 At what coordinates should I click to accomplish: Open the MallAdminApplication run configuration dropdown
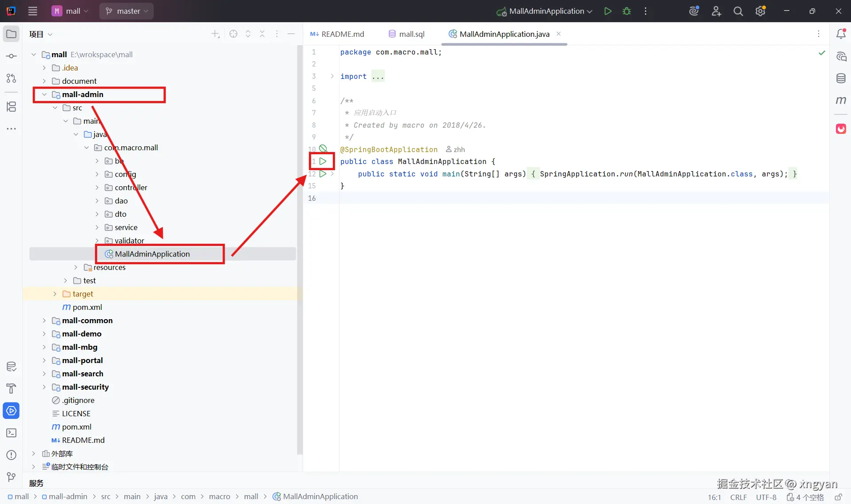544,11
